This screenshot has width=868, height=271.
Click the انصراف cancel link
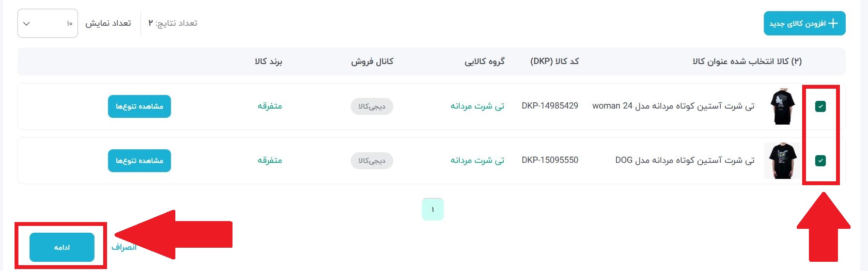coord(124,247)
